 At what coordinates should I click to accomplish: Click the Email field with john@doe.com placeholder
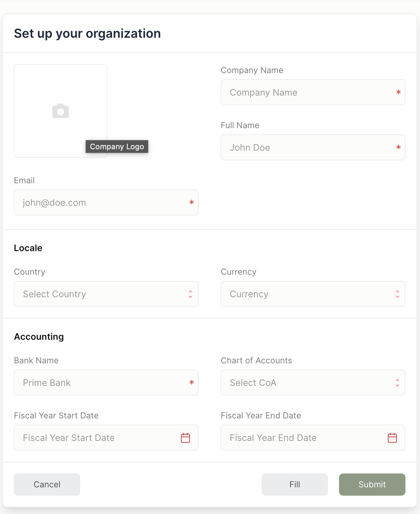click(x=106, y=203)
